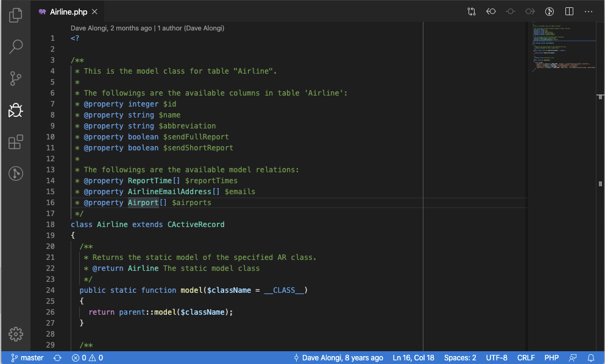The height and width of the screenshot is (364, 605).
Task: Select language mode PHP in status bar
Action: click(x=551, y=358)
